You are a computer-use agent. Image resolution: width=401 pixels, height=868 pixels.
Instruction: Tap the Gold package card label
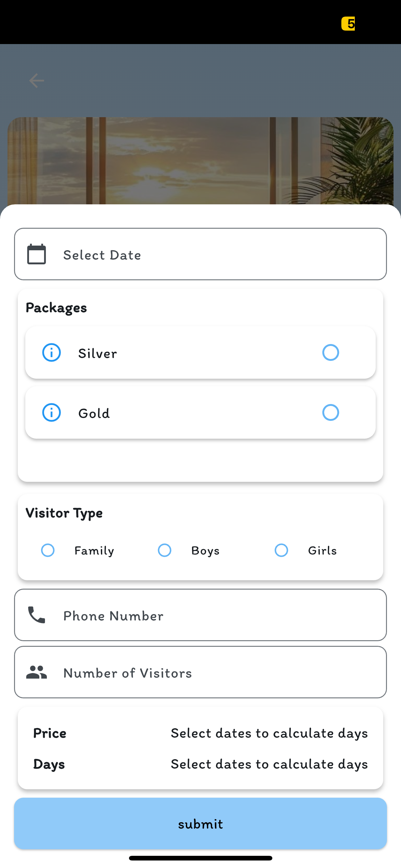click(x=94, y=413)
